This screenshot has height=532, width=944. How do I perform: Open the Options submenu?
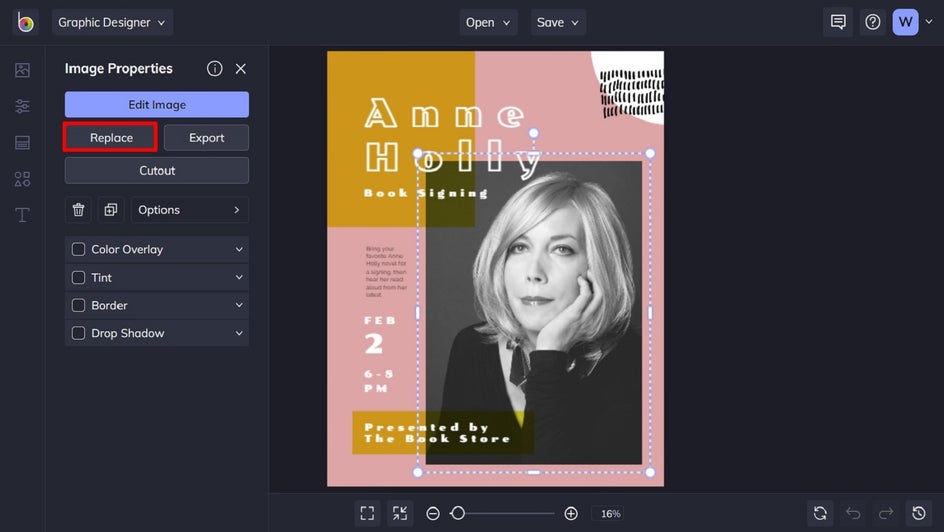[x=190, y=210]
